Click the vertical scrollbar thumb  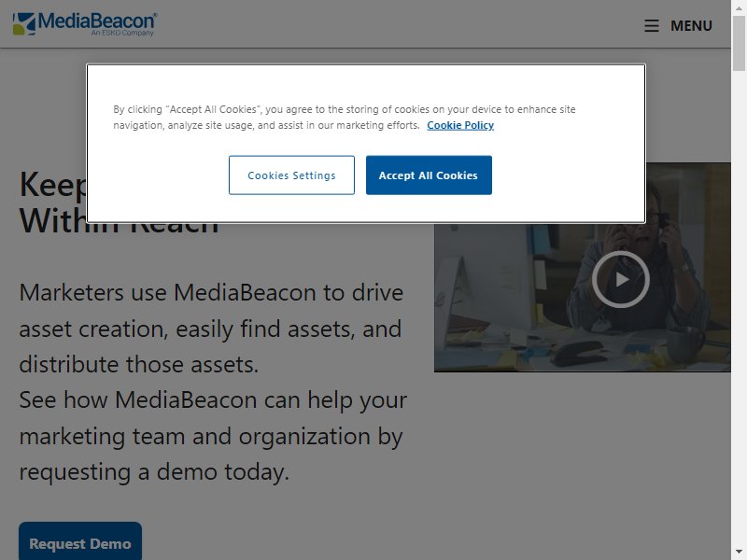739,43
